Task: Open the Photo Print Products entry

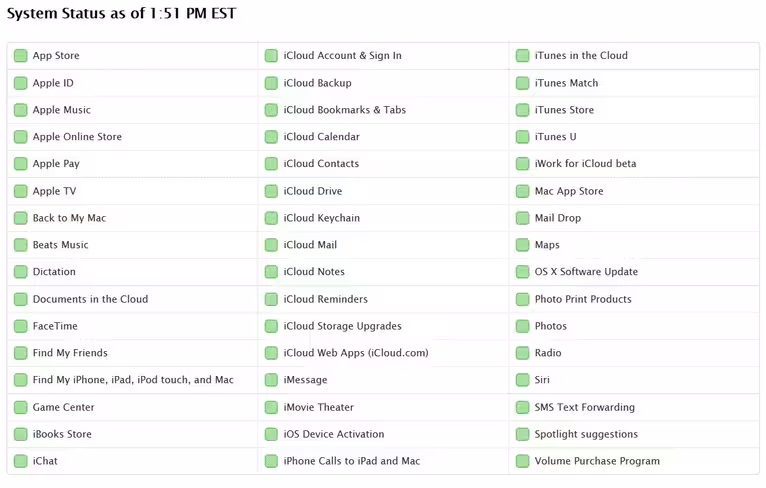Action: (583, 299)
